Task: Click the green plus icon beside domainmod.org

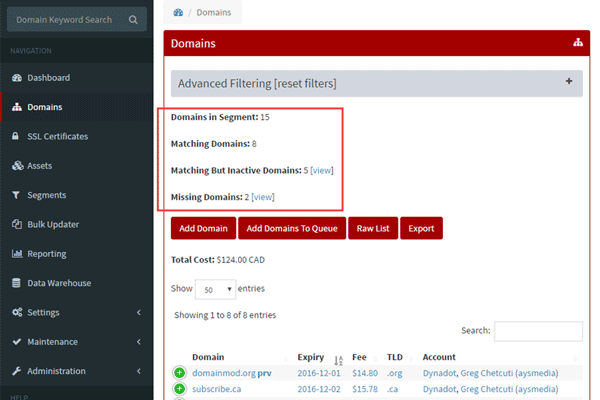Action: (x=179, y=373)
